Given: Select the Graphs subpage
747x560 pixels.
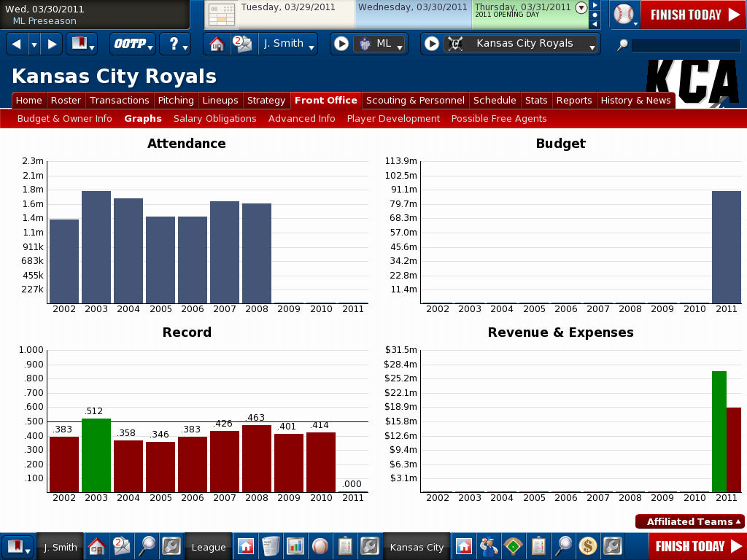Looking at the screenshot, I should [143, 119].
